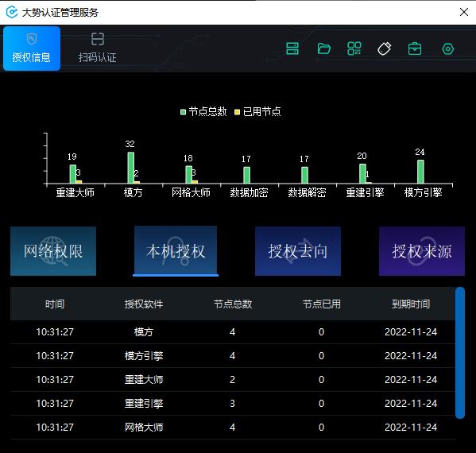Click the 重建引擎 axis label in the chart
The image size is (476, 453).
coord(366,192)
